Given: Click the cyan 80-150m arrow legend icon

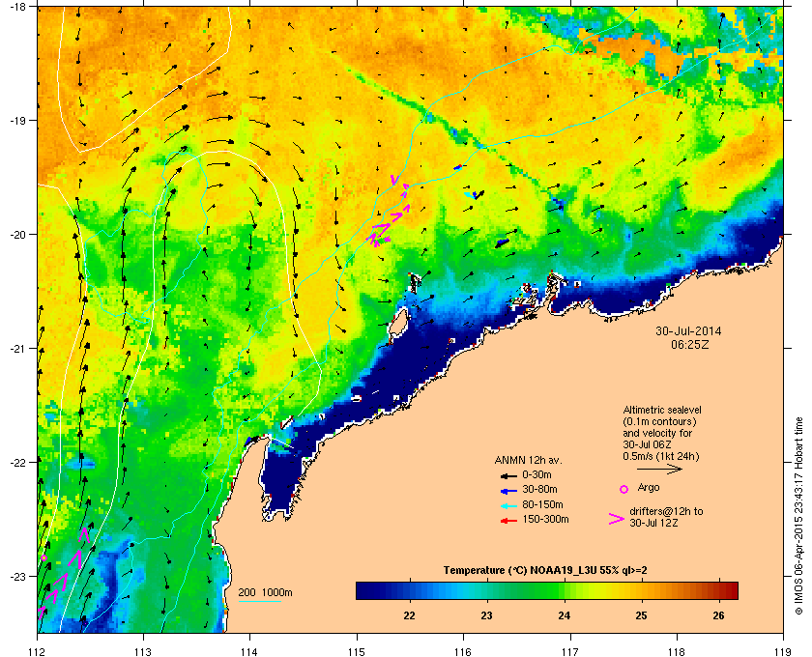Looking at the screenshot, I should tap(508, 505).
